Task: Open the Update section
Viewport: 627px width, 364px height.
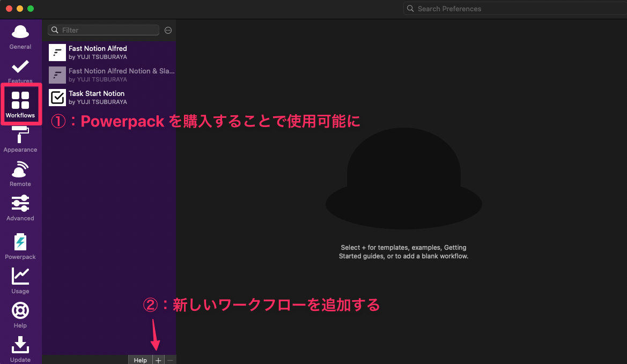Action: tap(20, 349)
